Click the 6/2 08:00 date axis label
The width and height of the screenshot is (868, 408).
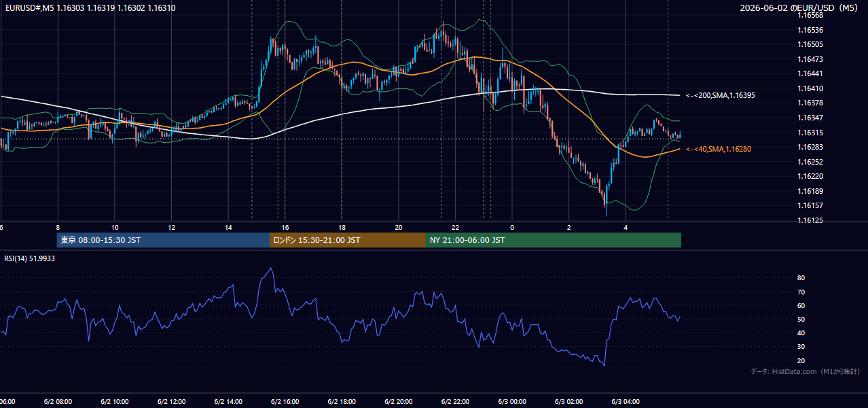58,401
